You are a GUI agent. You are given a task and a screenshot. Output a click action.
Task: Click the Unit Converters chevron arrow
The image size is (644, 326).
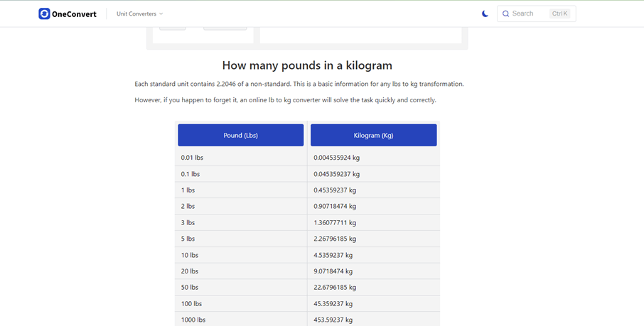[x=161, y=13]
